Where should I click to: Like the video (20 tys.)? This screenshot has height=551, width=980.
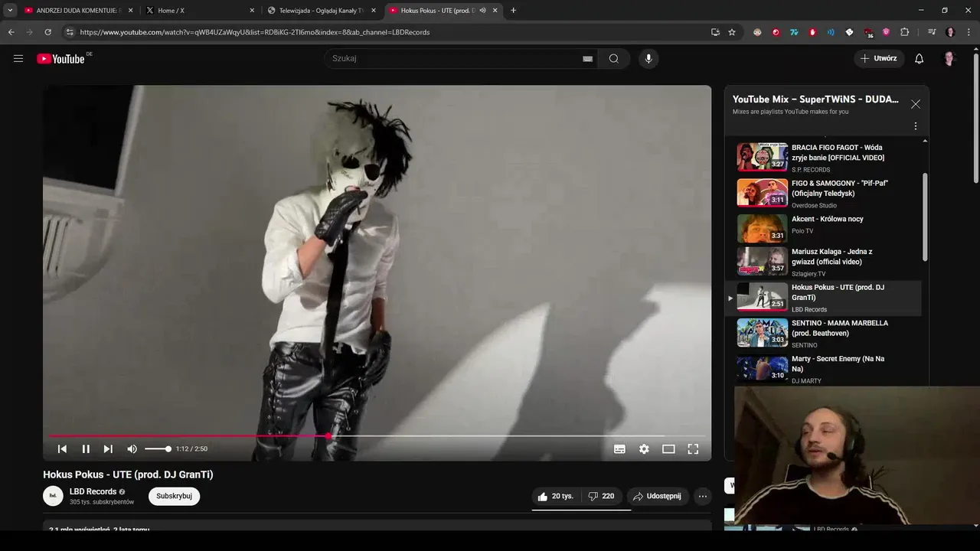tap(557, 497)
